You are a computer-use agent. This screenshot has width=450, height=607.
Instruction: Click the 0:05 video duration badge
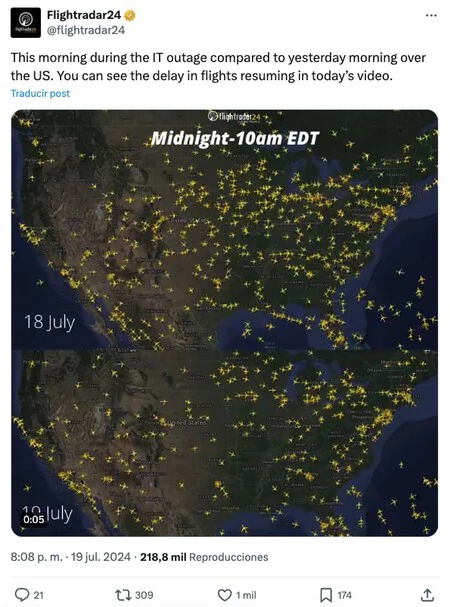[34, 519]
